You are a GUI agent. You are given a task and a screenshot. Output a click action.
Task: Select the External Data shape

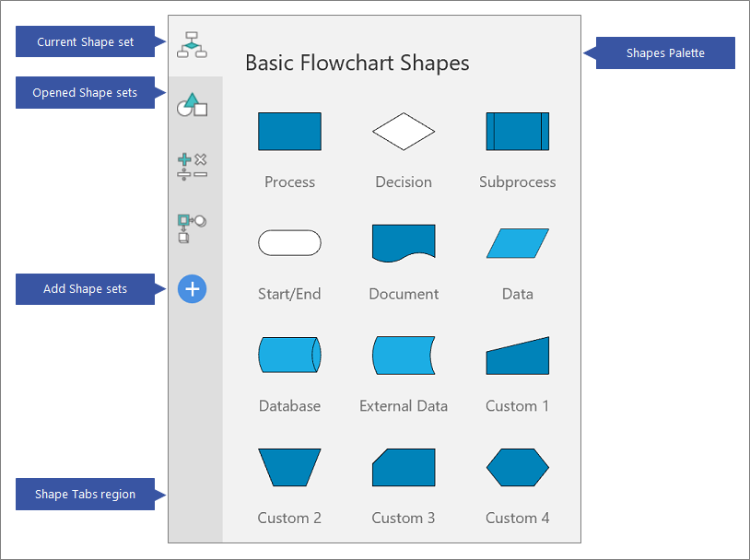(x=403, y=356)
